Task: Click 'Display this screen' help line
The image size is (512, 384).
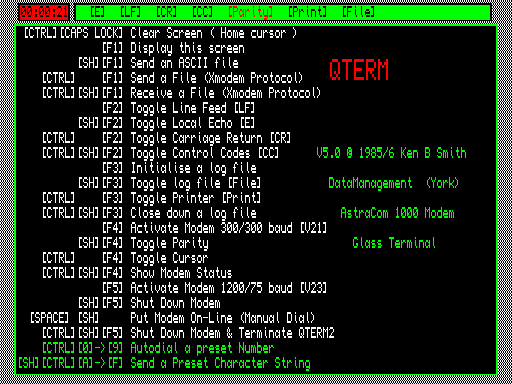Action: coord(187,49)
